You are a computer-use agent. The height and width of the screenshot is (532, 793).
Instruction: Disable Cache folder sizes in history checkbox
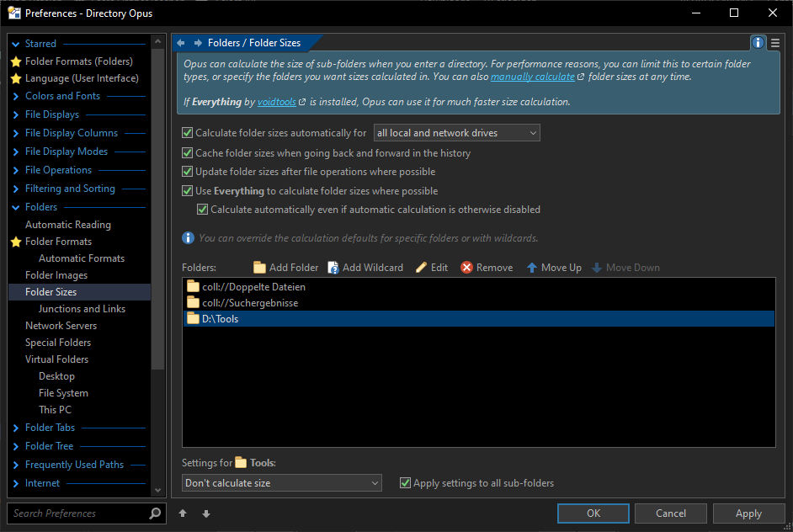[x=188, y=153]
